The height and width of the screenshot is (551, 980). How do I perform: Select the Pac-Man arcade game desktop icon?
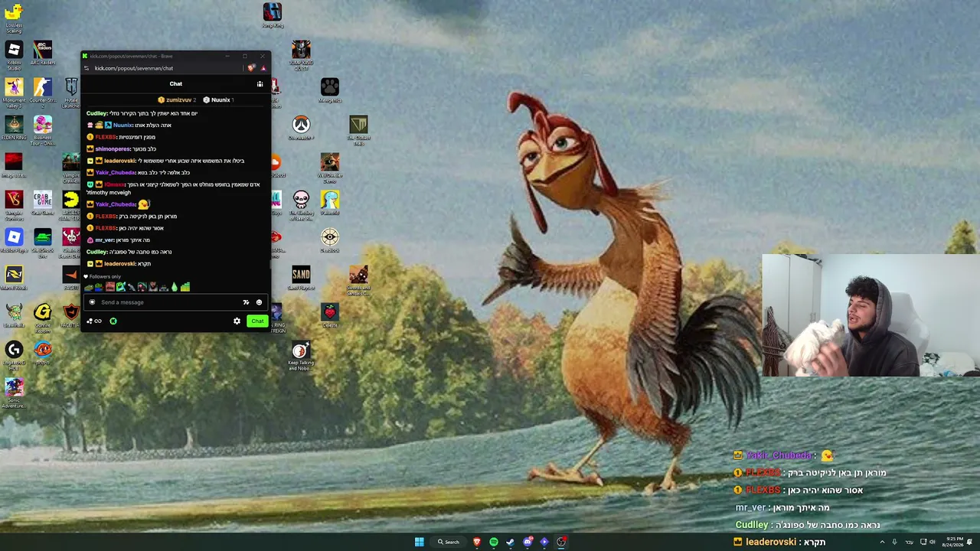coord(71,205)
